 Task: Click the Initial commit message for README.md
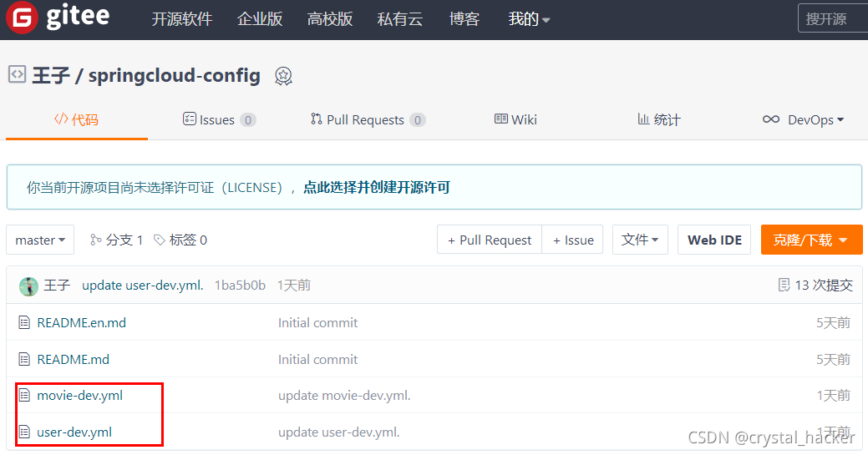tap(317, 359)
